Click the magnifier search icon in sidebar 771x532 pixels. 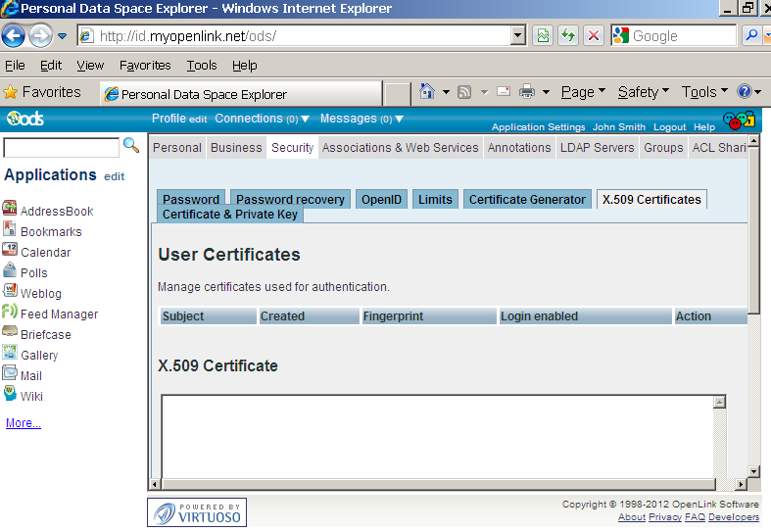pos(130,146)
